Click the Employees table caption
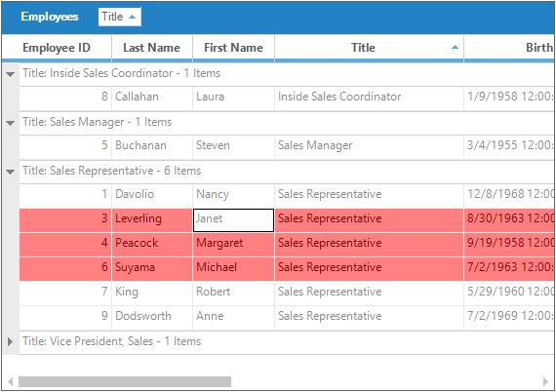 click(x=50, y=17)
